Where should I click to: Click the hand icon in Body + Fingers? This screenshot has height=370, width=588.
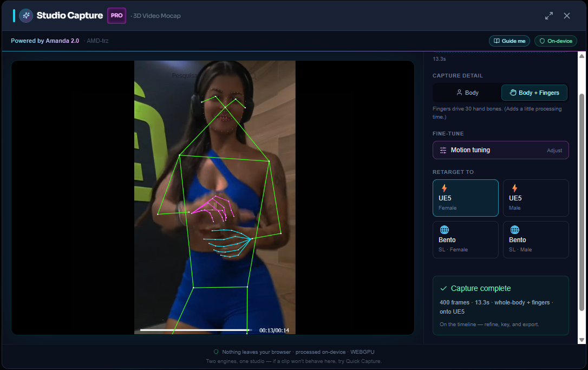point(513,93)
